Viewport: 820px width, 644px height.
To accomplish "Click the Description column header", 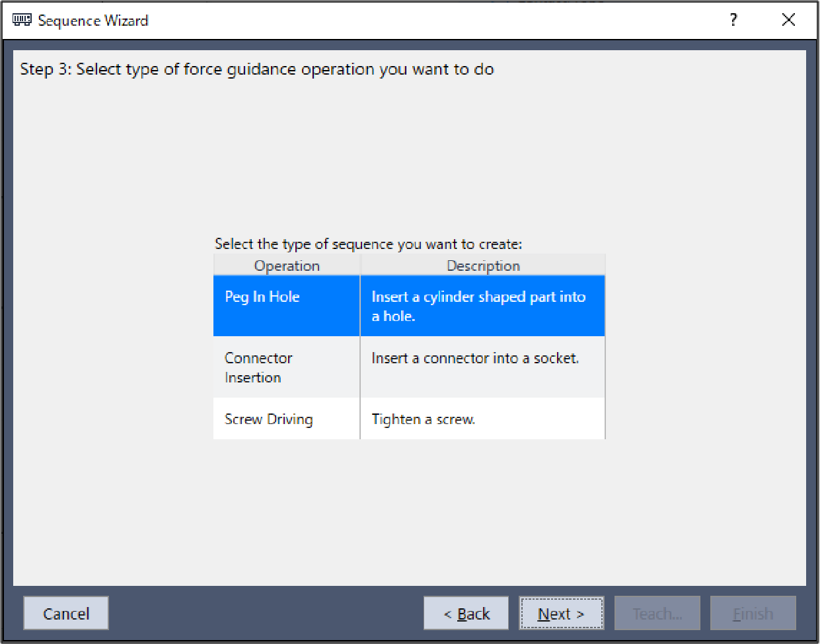I will [483, 266].
